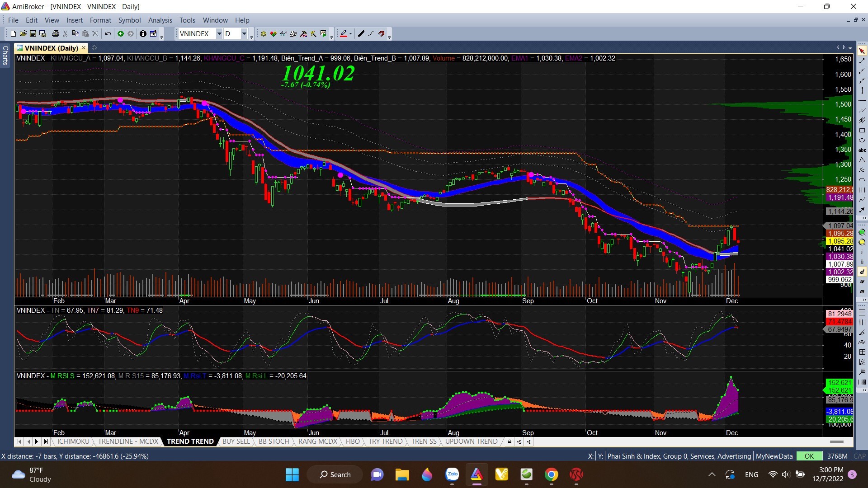The height and width of the screenshot is (488, 868).
Task: Go to the last sheet tab arrow
Action: (46, 442)
